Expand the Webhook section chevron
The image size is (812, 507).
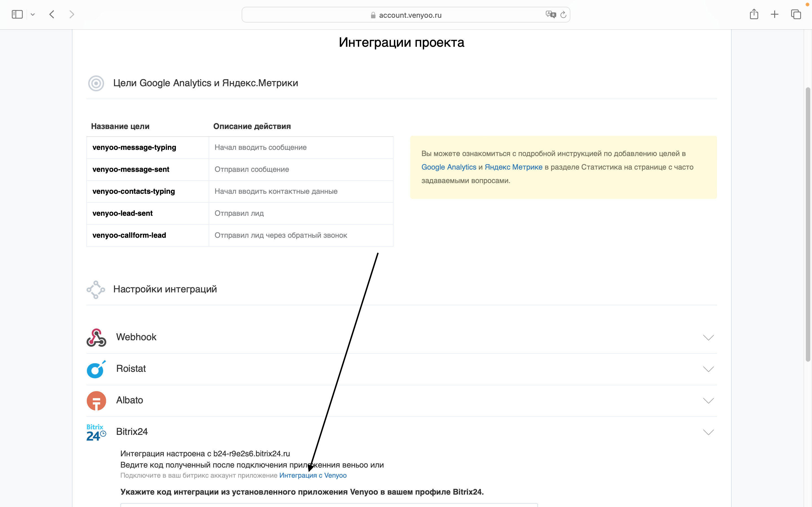click(x=709, y=338)
